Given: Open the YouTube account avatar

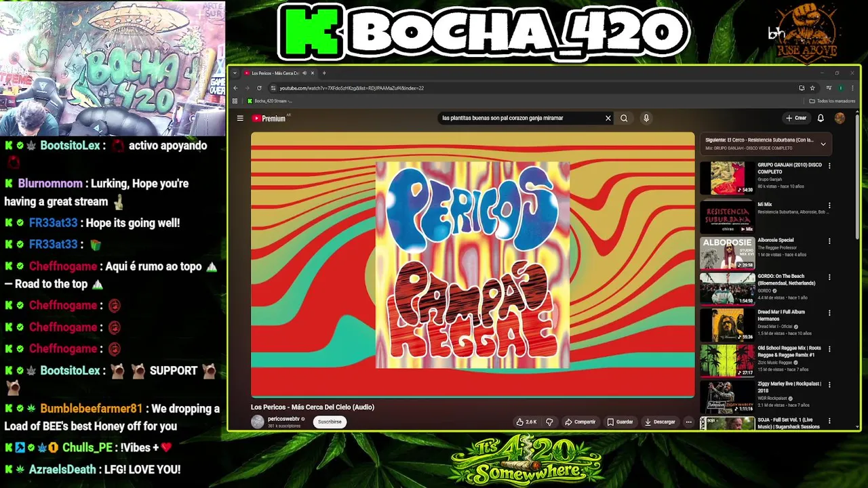Looking at the screenshot, I should pyautogui.click(x=840, y=118).
